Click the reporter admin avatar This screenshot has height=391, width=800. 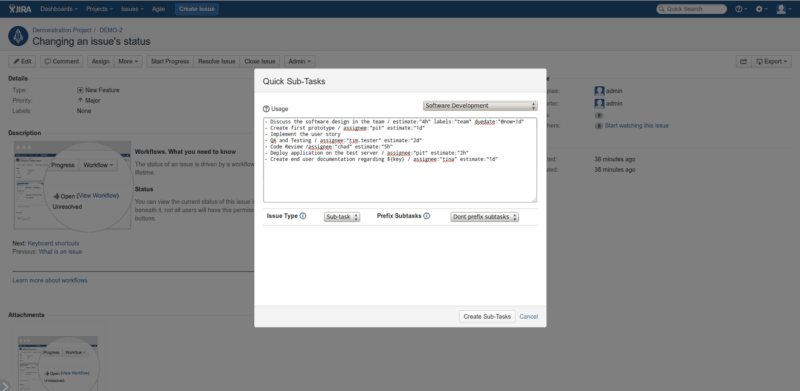599,103
